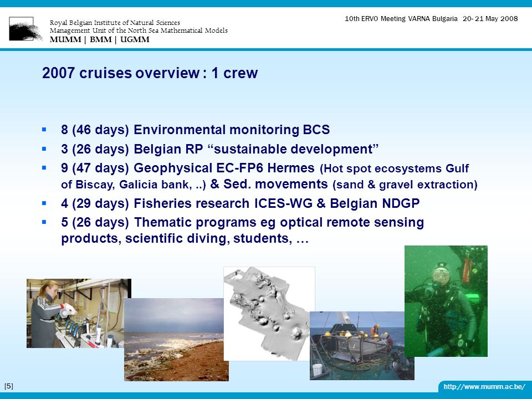532x399 pixels.
Task: Click '10th ERVO Meeting VARNA Bulgaria' header text
Action: [x=401, y=19]
